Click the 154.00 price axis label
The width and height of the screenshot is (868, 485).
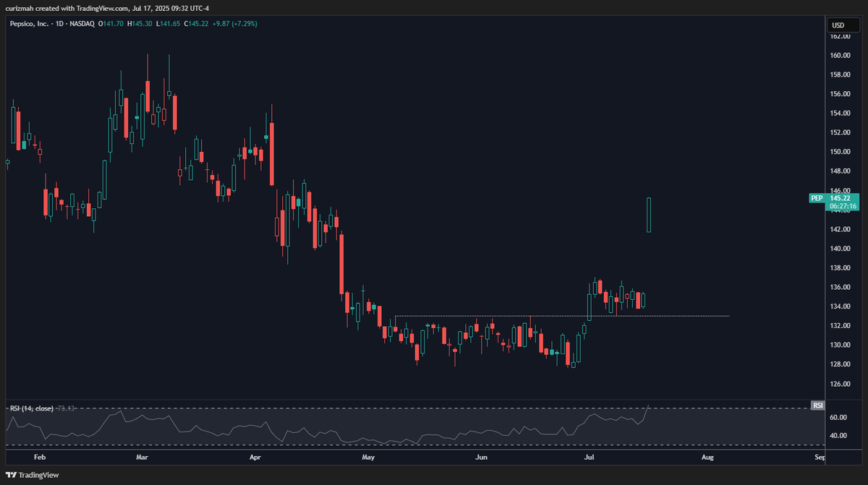[x=840, y=113]
